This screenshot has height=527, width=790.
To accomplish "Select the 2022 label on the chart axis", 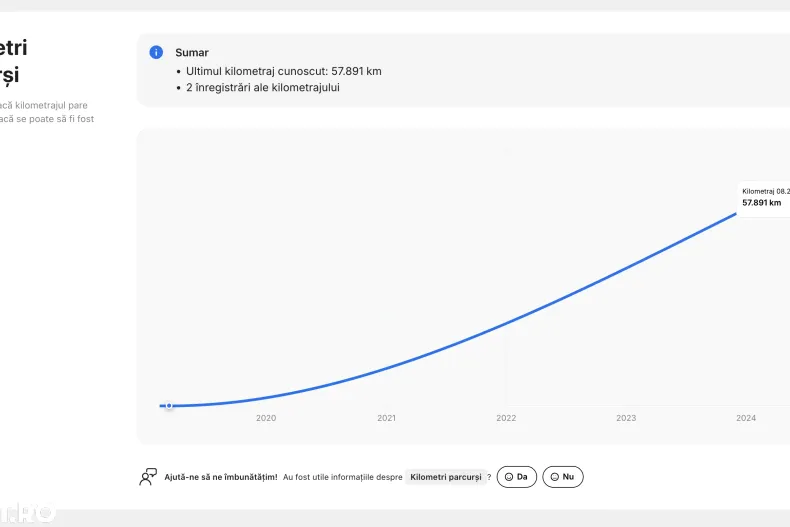I will click(x=506, y=418).
